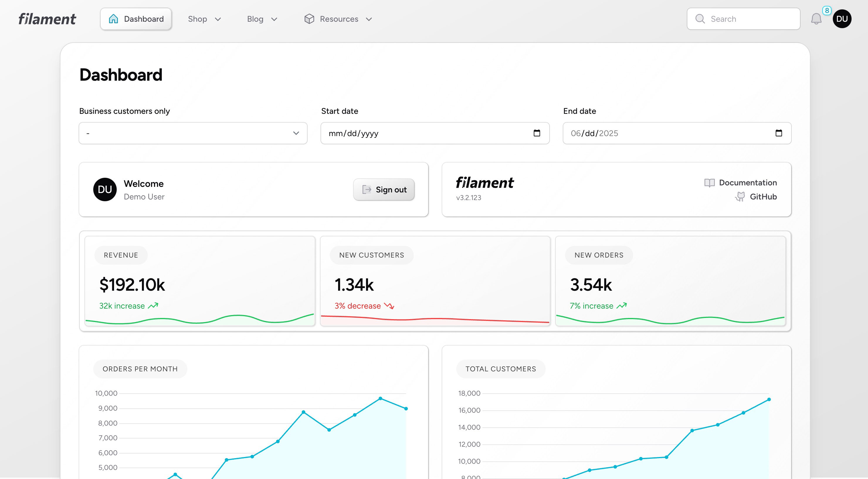Image resolution: width=868 pixels, height=479 pixels.
Task: Expand the Shop chevron arrow
Action: pyautogui.click(x=218, y=19)
